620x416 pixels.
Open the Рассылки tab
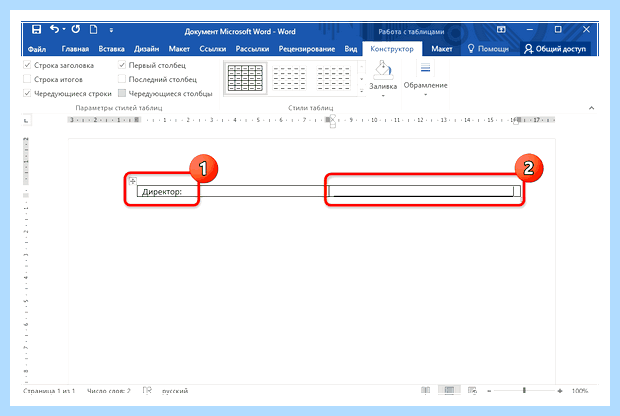point(252,49)
